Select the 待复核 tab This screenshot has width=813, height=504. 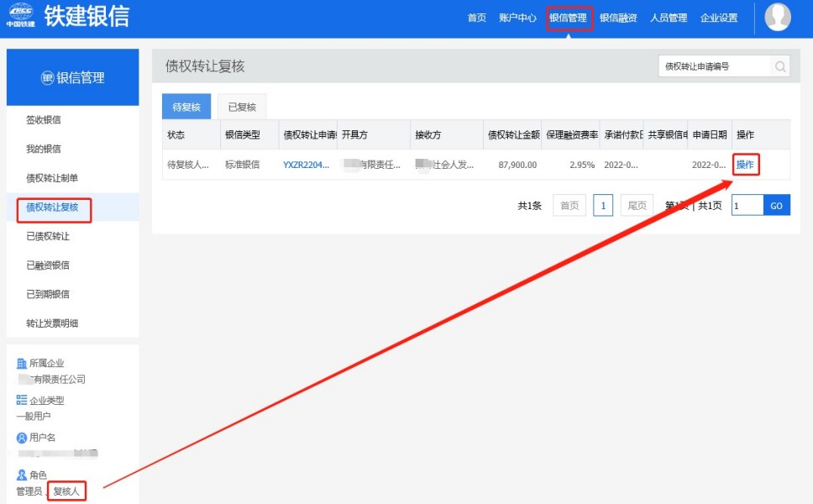pyautogui.click(x=186, y=108)
